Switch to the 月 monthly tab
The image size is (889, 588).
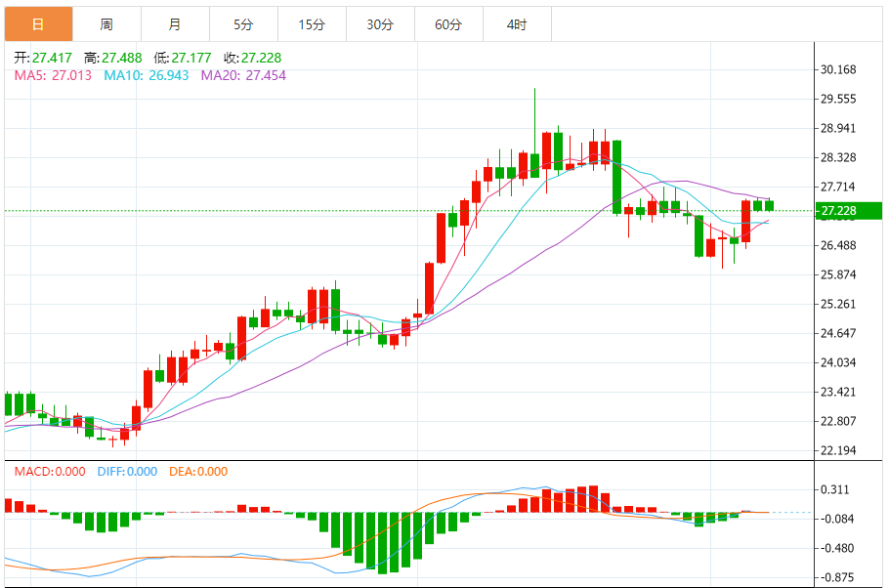(x=175, y=24)
